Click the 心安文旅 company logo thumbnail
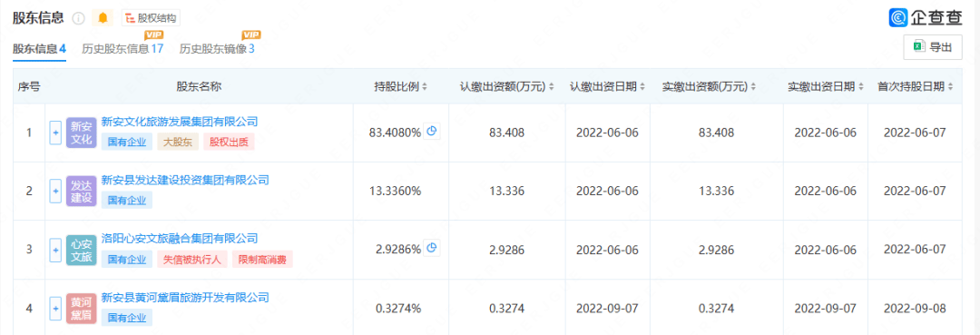Image resolution: width=980 pixels, height=335 pixels. [x=82, y=250]
